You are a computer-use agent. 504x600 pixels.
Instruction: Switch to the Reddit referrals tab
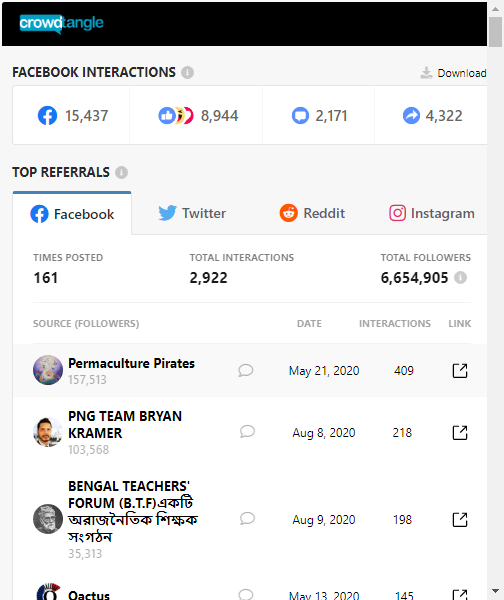[x=312, y=213]
